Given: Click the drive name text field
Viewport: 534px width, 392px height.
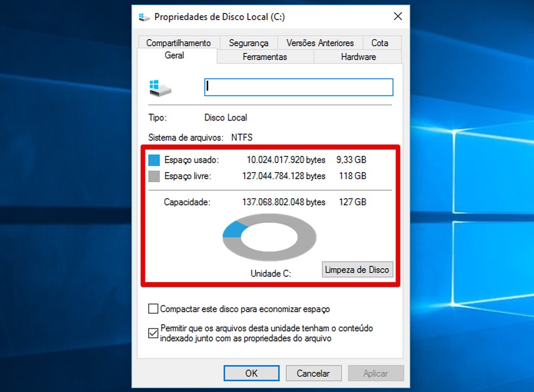Looking at the screenshot, I should pyautogui.click(x=298, y=87).
